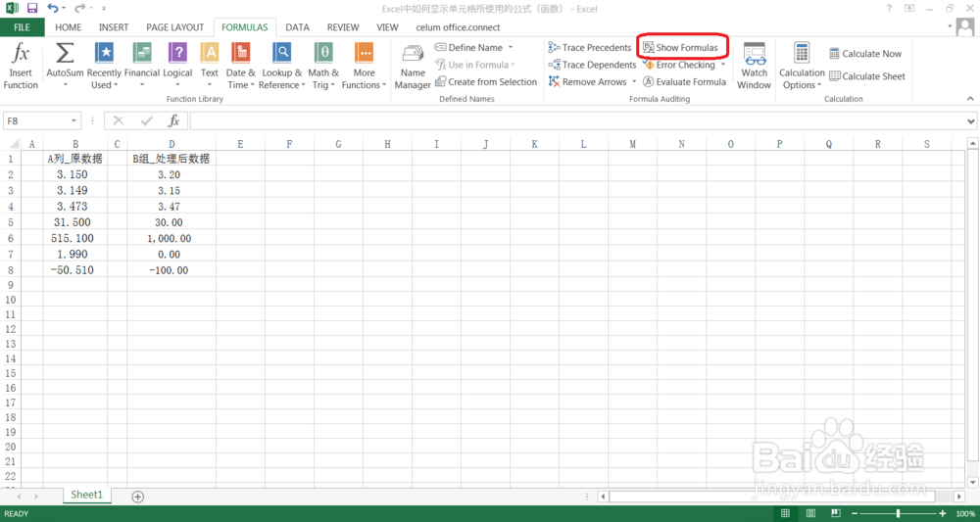Click the AutoSum sigma icon

[x=65, y=53]
